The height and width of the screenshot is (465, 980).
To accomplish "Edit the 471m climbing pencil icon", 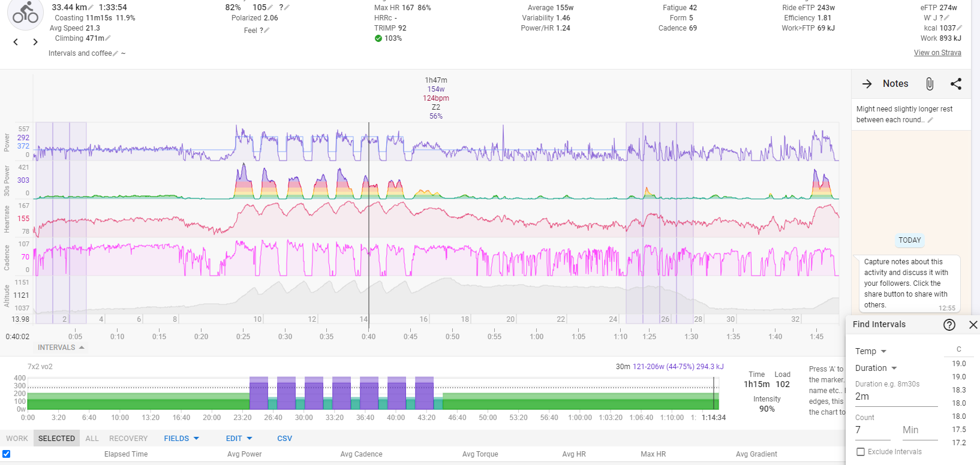I will [x=108, y=38].
